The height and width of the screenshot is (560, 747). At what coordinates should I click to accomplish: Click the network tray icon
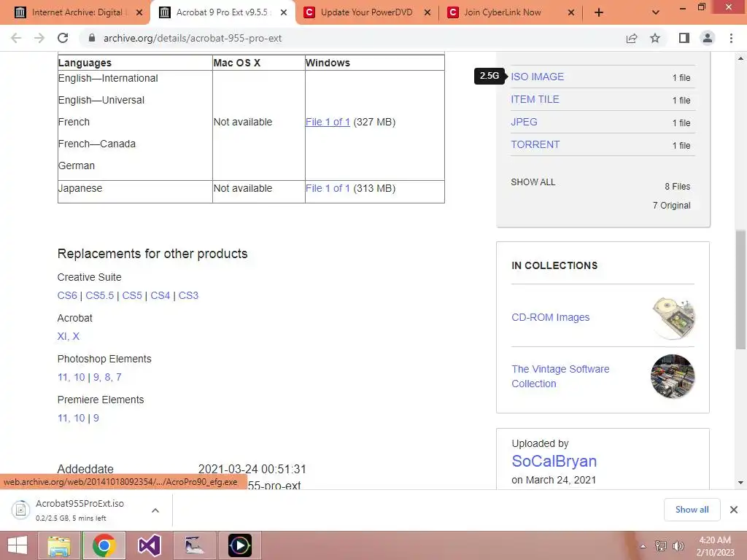pyautogui.click(x=661, y=545)
